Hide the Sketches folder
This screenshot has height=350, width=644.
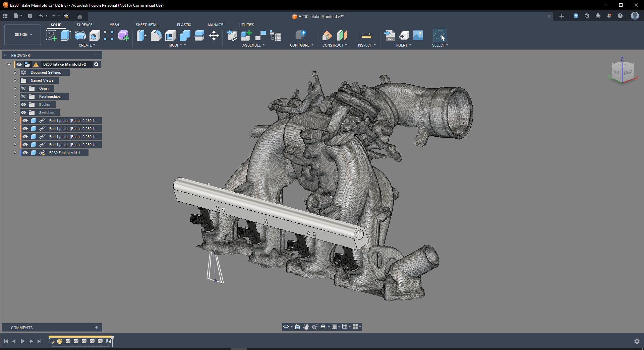click(23, 113)
